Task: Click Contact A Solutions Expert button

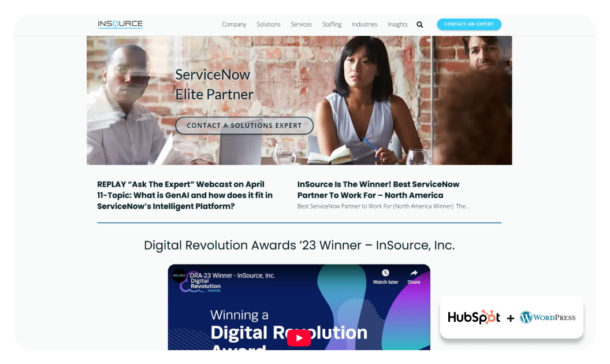Action: [244, 125]
